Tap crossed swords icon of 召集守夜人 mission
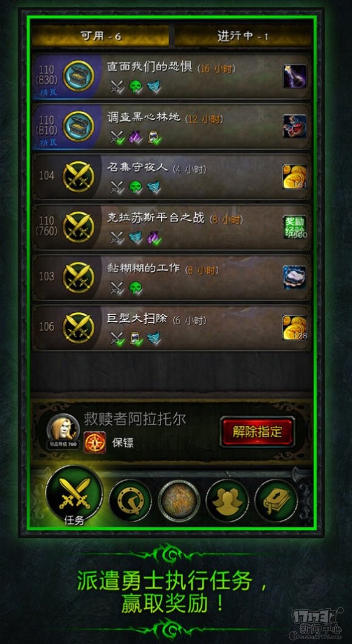The width and height of the screenshot is (352, 644). [78, 176]
